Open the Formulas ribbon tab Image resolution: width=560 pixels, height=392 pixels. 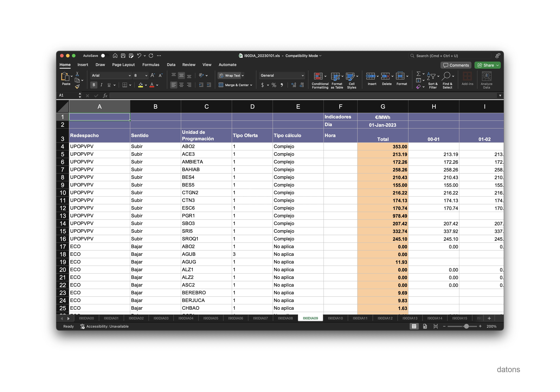151,65
